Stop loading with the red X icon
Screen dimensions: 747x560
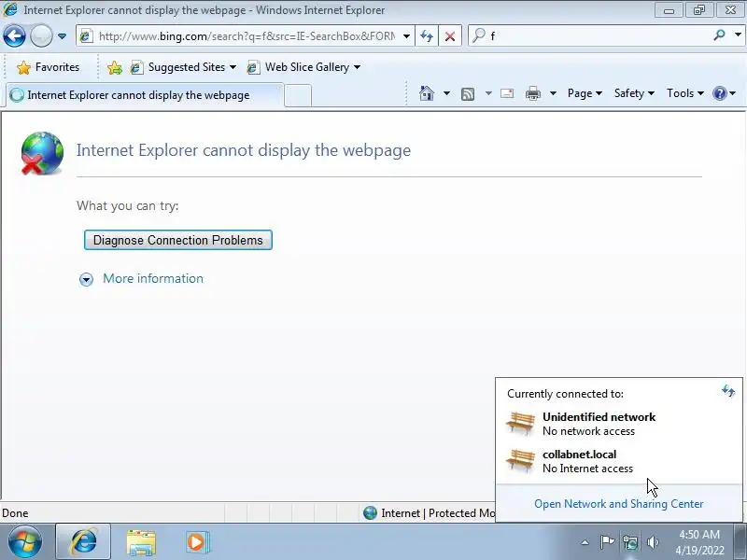(450, 36)
